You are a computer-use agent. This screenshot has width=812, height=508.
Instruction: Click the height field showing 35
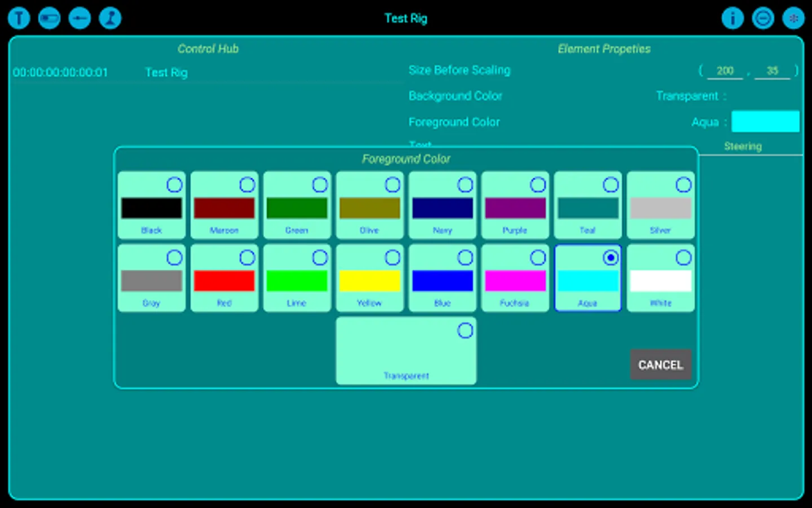[772, 71]
